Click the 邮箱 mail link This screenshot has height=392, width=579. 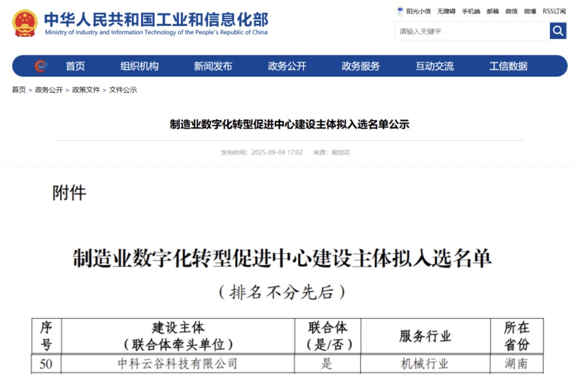pyautogui.click(x=493, y=11)
